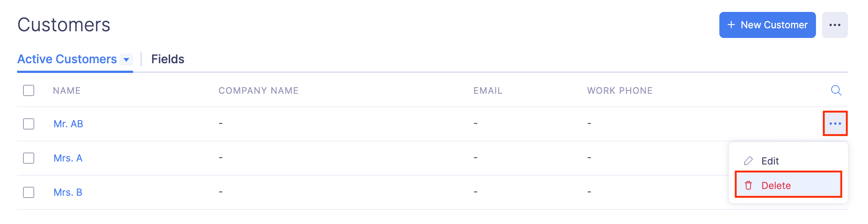This screenshot has width=868, height=224.
Task: Toggle the Mrs. B row checkbox
Action: pyautogui.click(x=29, y=192)
